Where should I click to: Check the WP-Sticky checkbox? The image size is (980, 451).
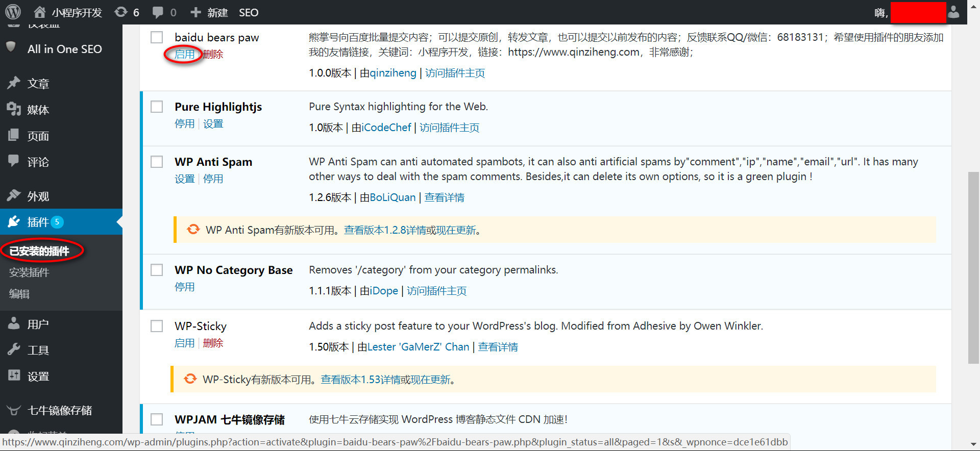[157, 326]
